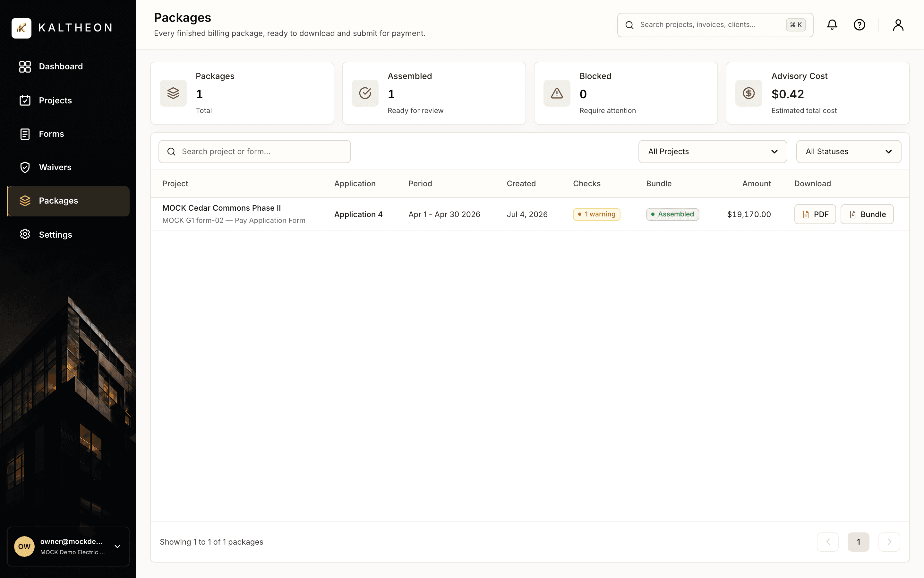Click the OW avatar
This screenshot has width=924, height=578.
(24, 547)
